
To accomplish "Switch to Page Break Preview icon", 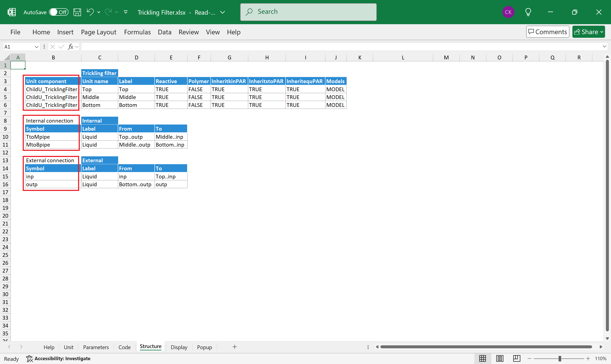I will [517, 359].
